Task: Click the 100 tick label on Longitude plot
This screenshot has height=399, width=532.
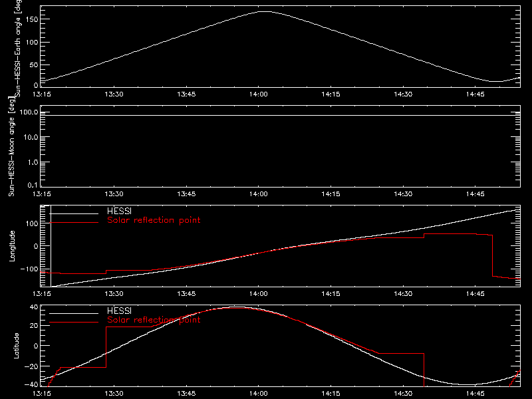Action: tap(32, 223)
